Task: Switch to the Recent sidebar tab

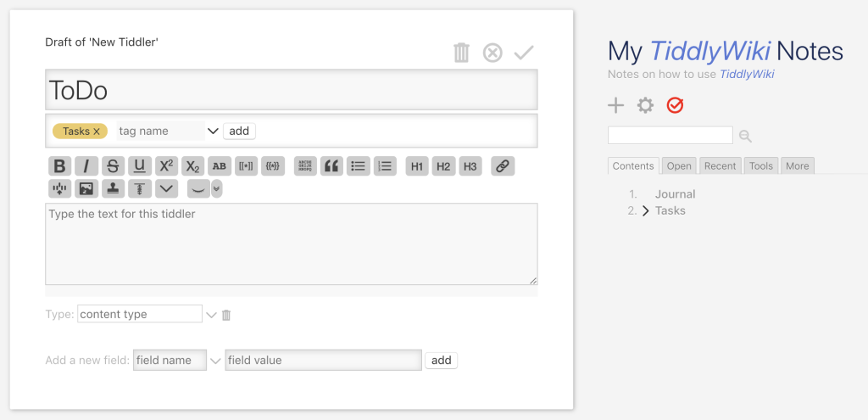Action: (720, 166)
